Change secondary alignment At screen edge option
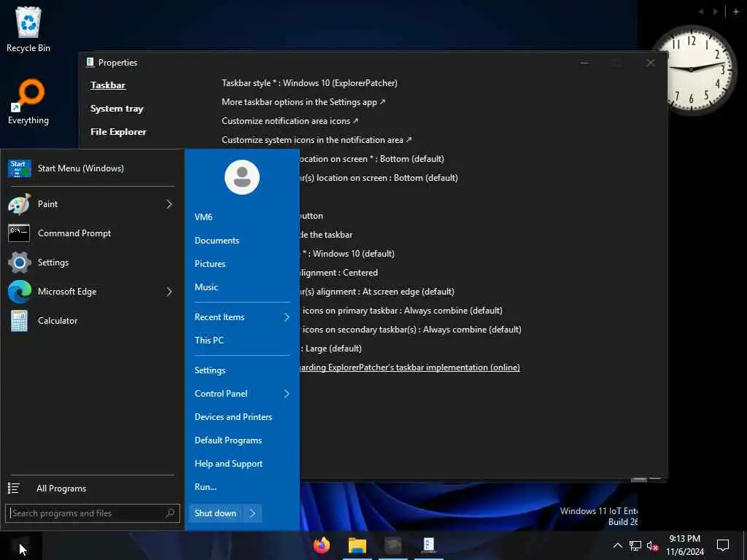The width and height of the screenshot is (747, 560). (377, 292)
